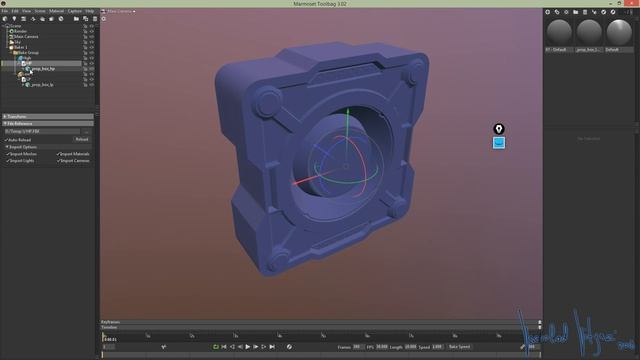Click the Duplicate object icon in scene toolbar
This screenshot has width=640, height=360.
85,19
